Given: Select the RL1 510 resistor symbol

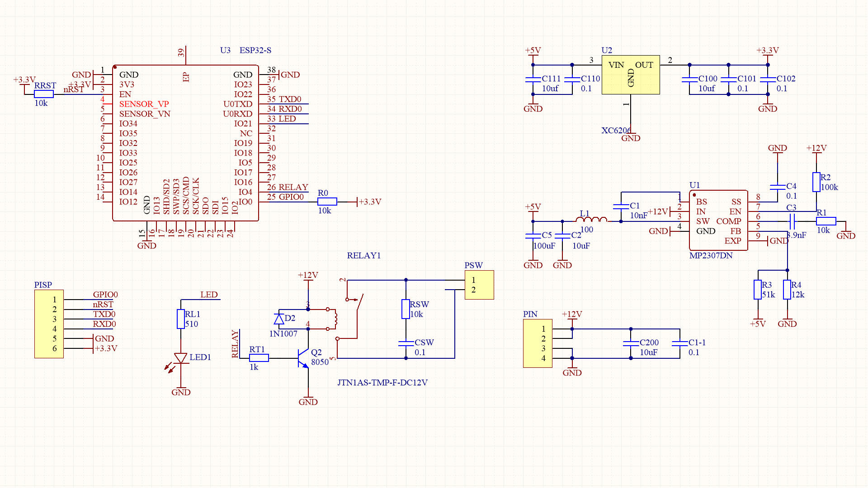Looking at the screenshot, I should (181, 319).
